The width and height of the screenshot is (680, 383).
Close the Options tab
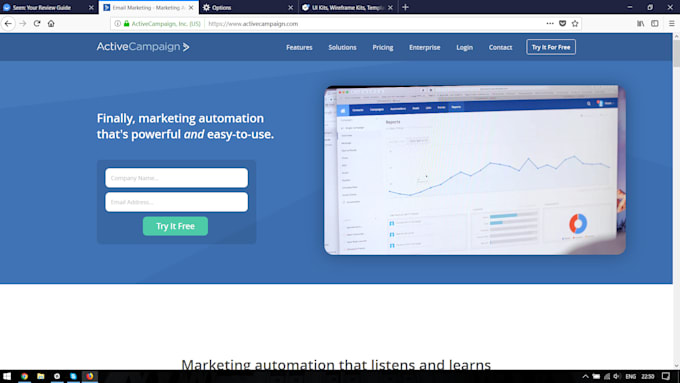[291, 7]
